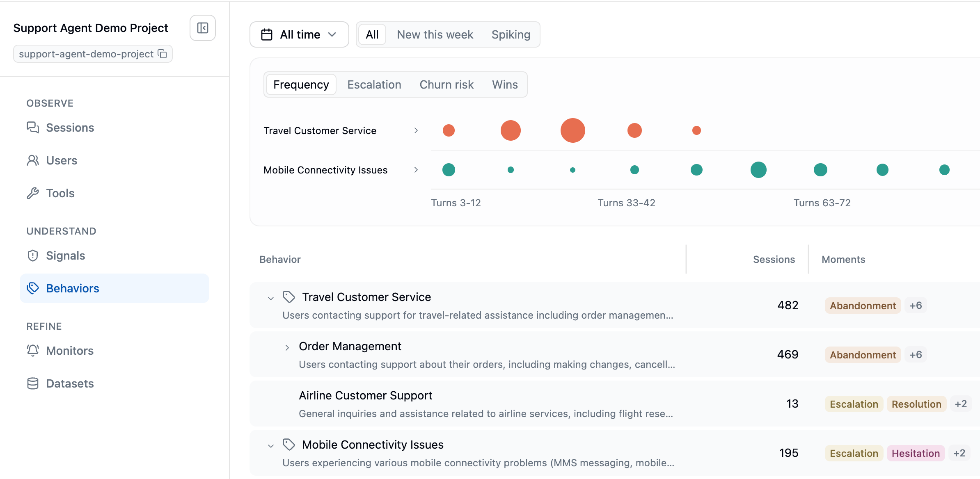
Task: Select Behaviors in the sidebar
Action: (x=114, y=288)
